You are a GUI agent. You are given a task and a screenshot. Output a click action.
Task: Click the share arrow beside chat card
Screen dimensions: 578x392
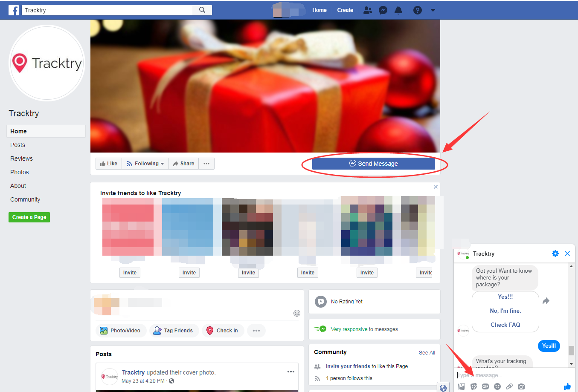[546, 301]
